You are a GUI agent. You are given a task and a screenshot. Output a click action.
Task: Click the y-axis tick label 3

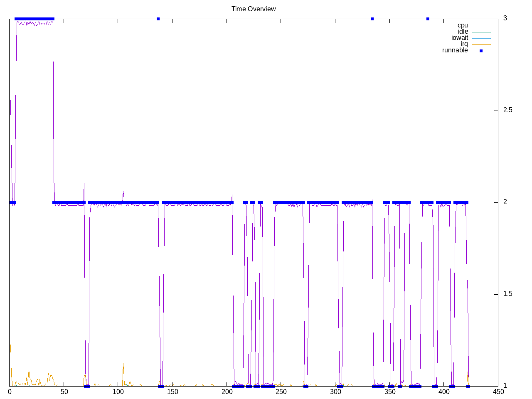(505, 18)
